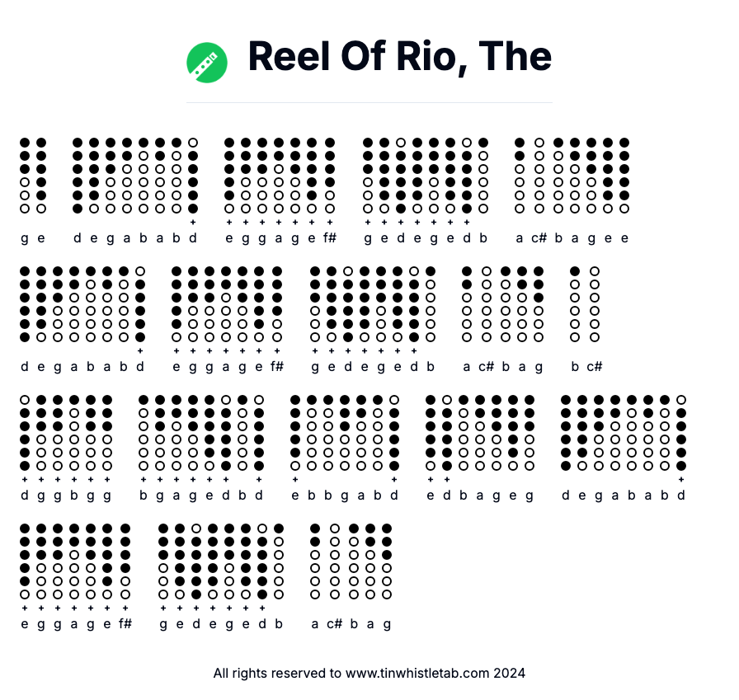Viewport: 739px width, 700px height.
Task: Click the plus sign under the "e b b g a b d" group's first note
Action: 295,479
